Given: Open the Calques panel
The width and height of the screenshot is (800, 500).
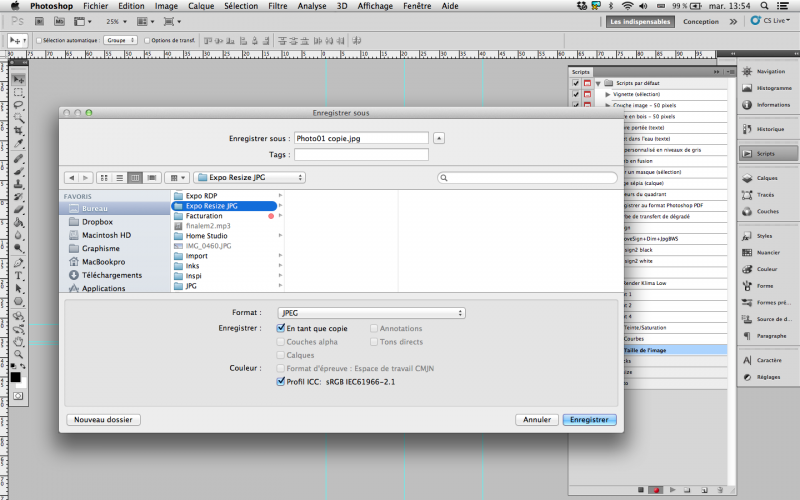Looking at the screenshot, I should [768, 178].
